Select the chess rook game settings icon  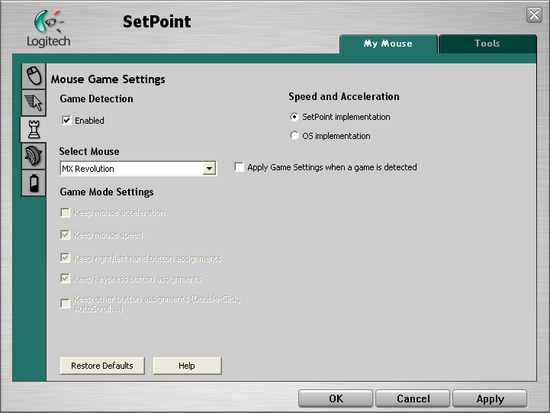(x=34, y=129)
